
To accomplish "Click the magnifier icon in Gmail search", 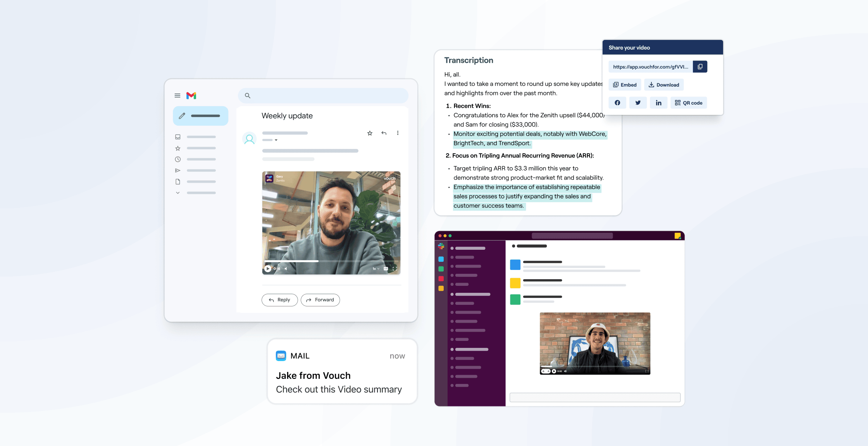I will (x=248, y=95).
